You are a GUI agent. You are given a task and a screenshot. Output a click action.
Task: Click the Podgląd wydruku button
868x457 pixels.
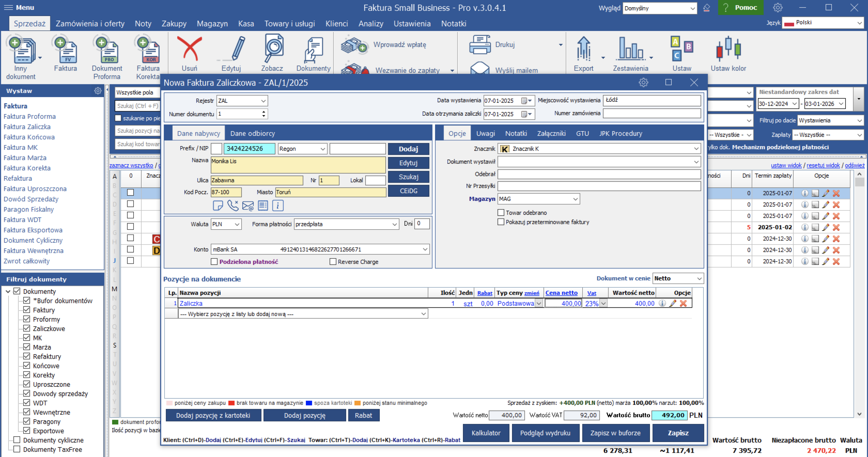click(x=545, y=433)
